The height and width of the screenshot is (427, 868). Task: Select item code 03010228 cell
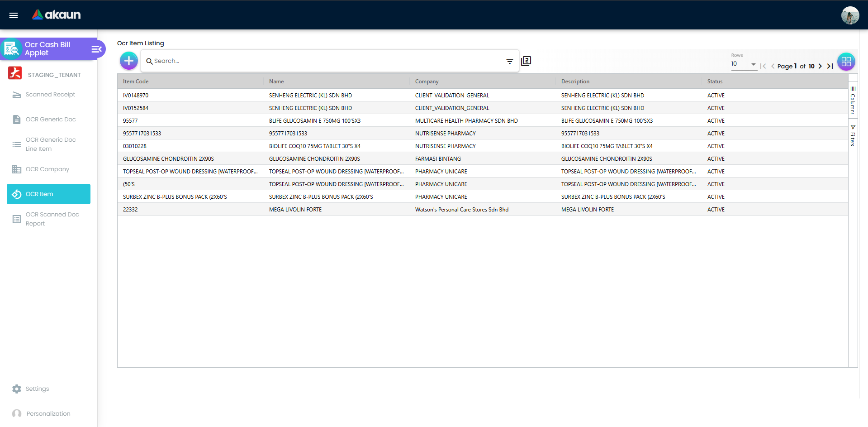click(x=190, y=146)
